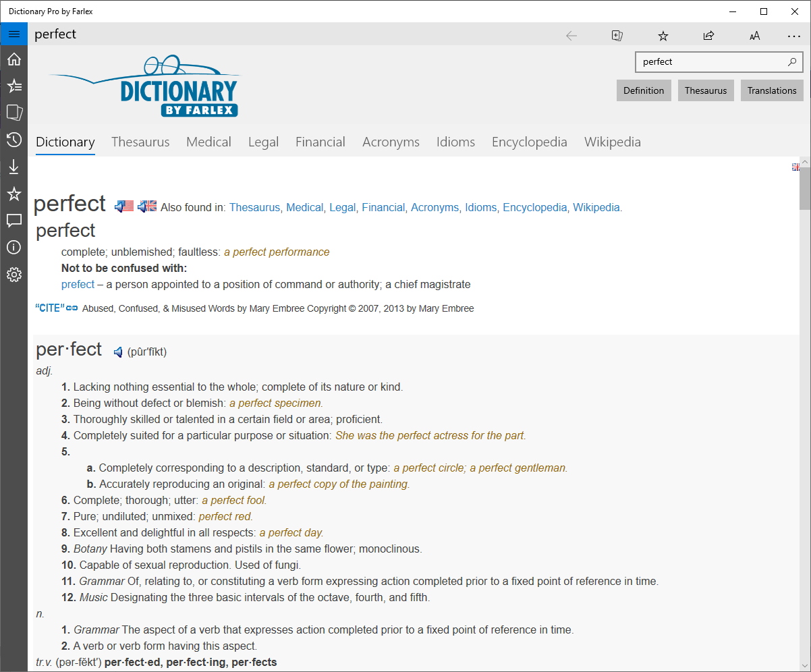Screen dimensions: 811x672
Task: Open favorites via the star sidebar icon
Action: pyautogui.click(x=13, y=194)
